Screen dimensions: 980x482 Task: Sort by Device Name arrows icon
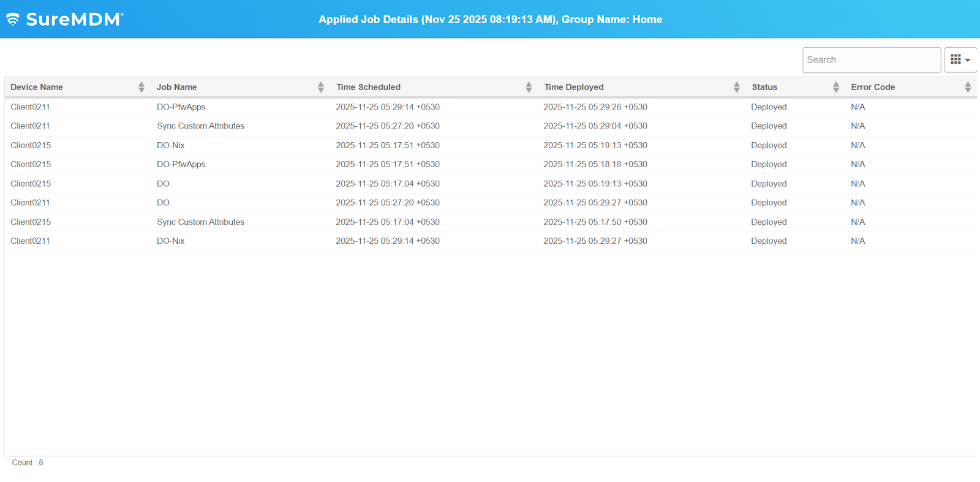[x=141, y=87]
